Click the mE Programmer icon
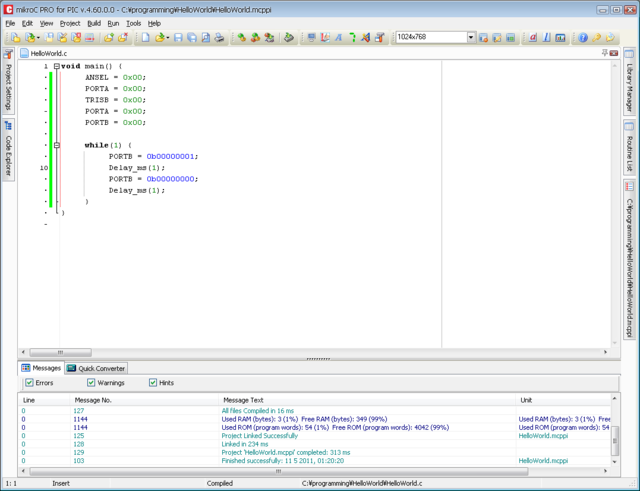The width and height of the screenshot is (640, 491). point(289,38)
